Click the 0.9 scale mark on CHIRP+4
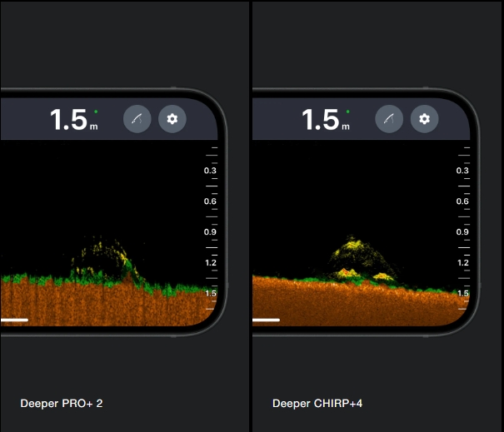The image size is (504, 432). 462,232
